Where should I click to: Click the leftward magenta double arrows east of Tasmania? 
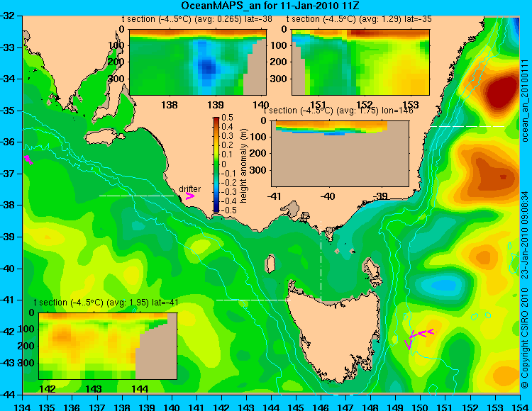pyautogui.click(x=423, y=333)
